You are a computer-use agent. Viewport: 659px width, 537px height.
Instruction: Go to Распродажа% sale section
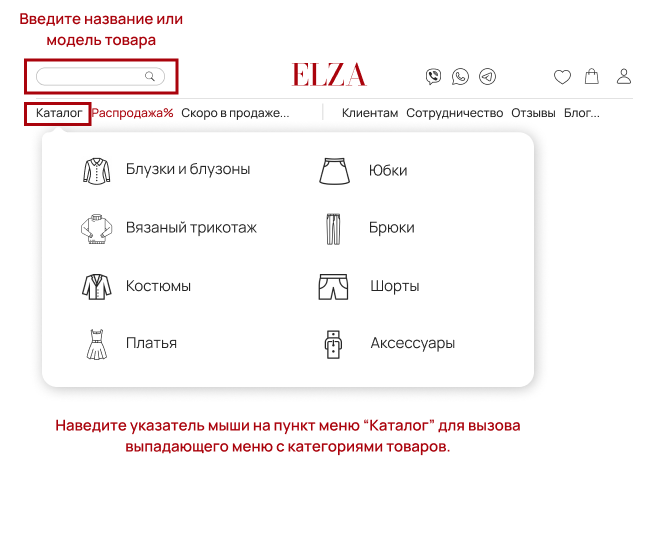tap(132, 113)
